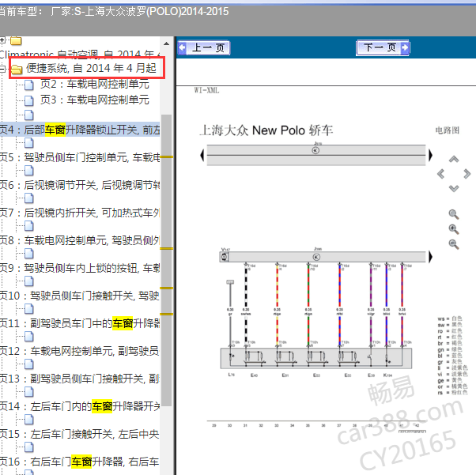Click the E81 switch label in diagram
Viewport: 476px width, 475px height.
(x=285, y=375)
